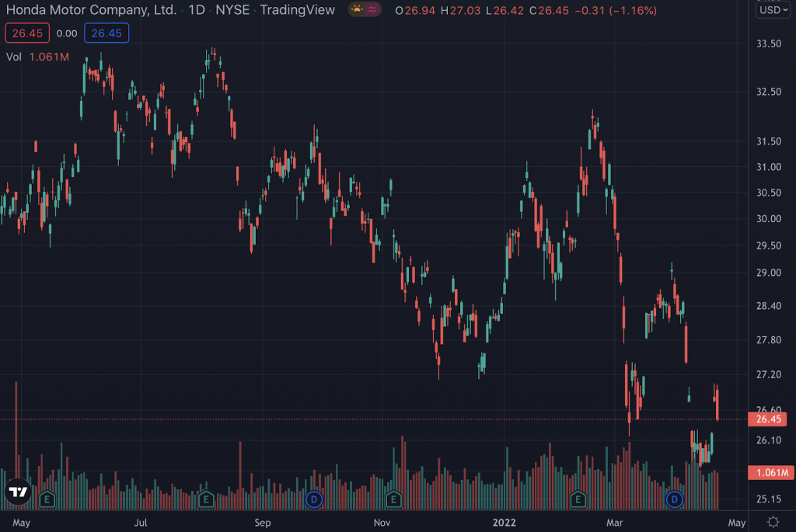Click the 31.50 price axis label

769,141
